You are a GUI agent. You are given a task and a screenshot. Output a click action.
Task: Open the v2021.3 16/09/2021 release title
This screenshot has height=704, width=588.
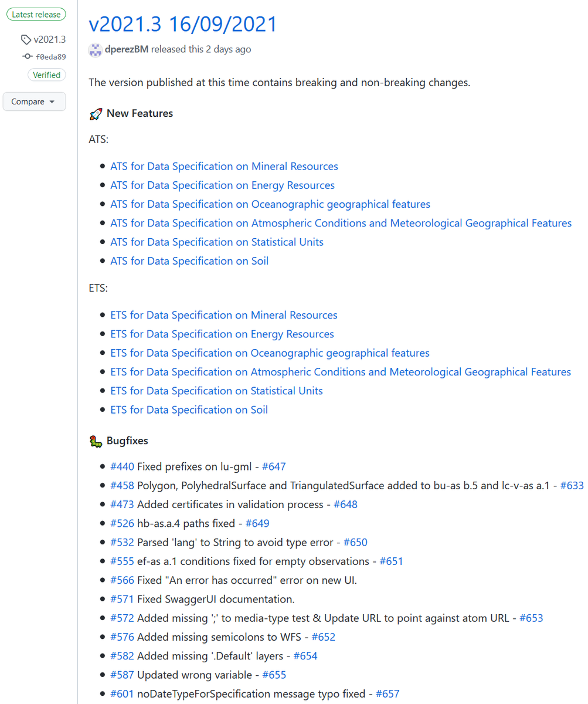point(182,24)
